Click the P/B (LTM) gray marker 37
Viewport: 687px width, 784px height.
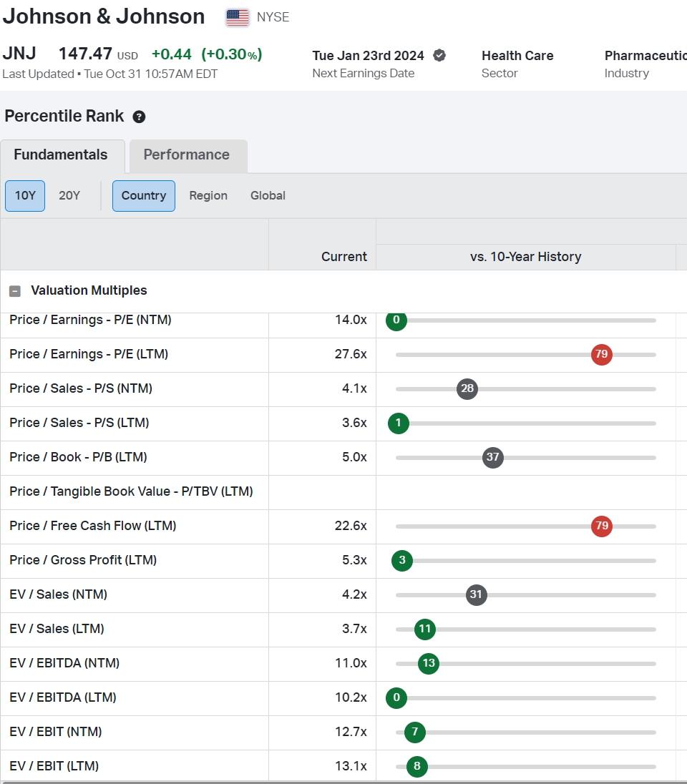(x=493, y=458)
